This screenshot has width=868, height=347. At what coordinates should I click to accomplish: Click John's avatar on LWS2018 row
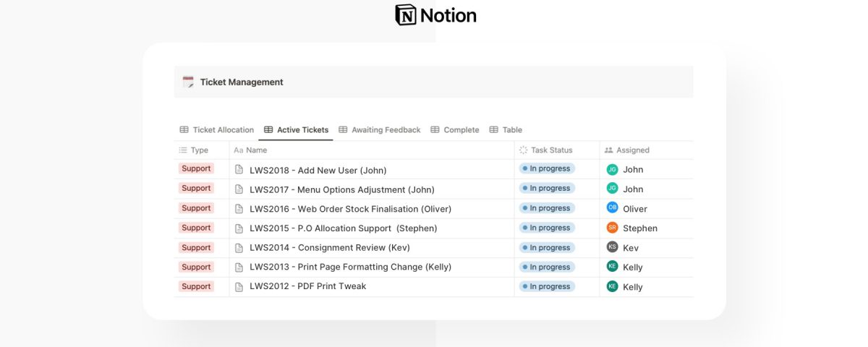[612, 169]
